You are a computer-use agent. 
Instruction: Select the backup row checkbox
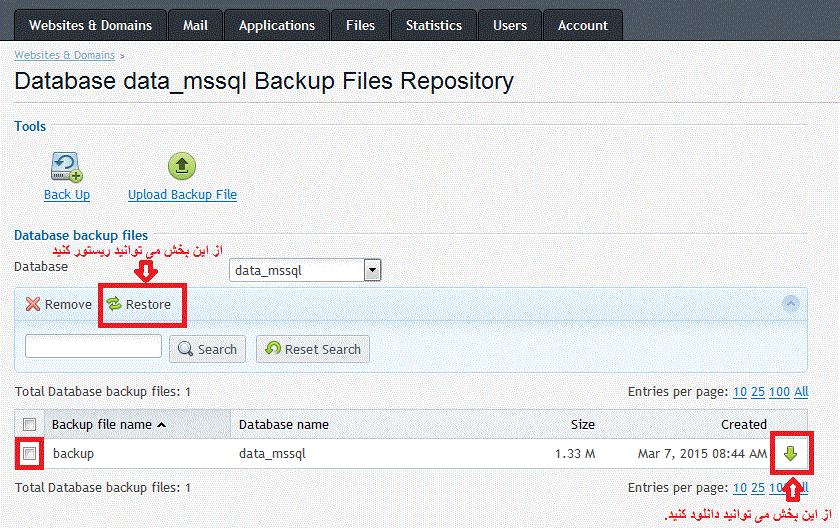[x=30, y=454]
